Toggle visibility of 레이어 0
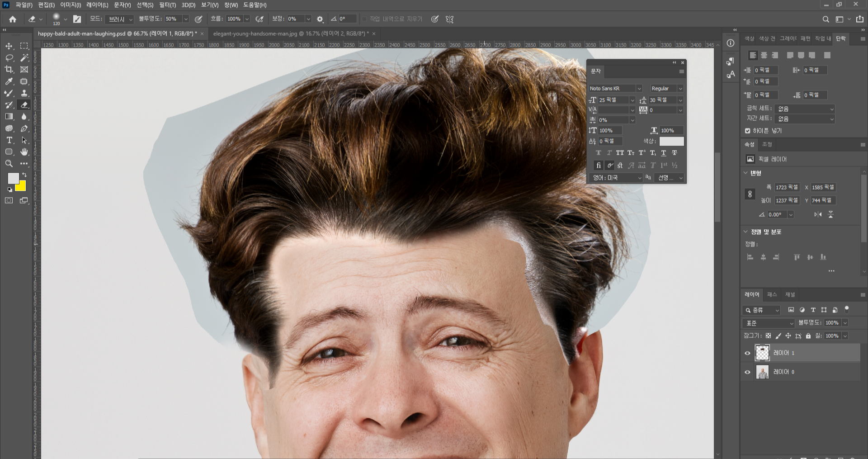The image size is (868, 459). [747, 372]
